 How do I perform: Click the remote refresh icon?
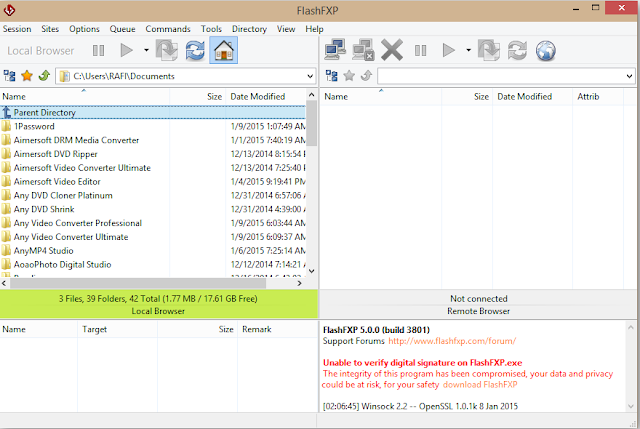tap(517, 51)
